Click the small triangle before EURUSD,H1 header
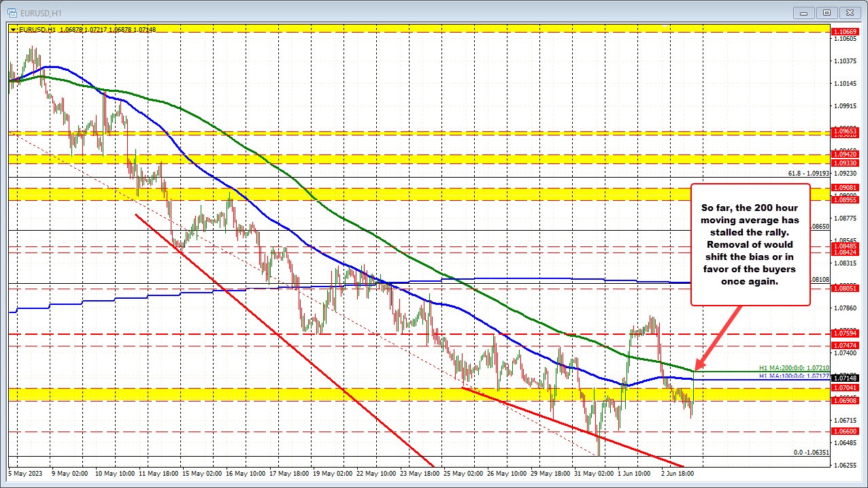 click(13, 29)
